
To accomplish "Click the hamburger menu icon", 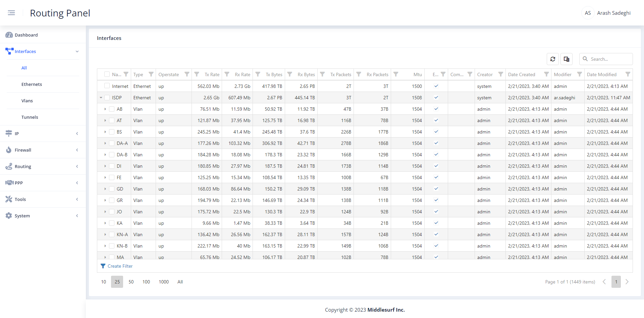I will click(x=11, y=13).
